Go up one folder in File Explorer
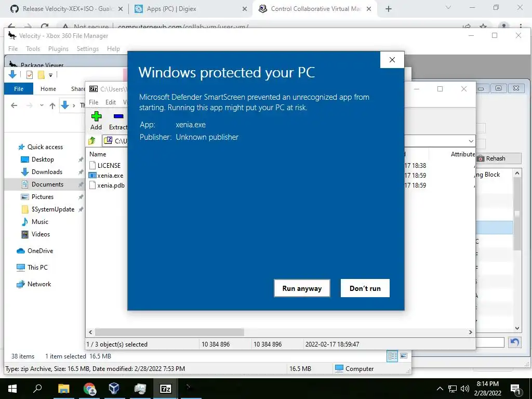532x399 pixels. (x=52, y=105)
